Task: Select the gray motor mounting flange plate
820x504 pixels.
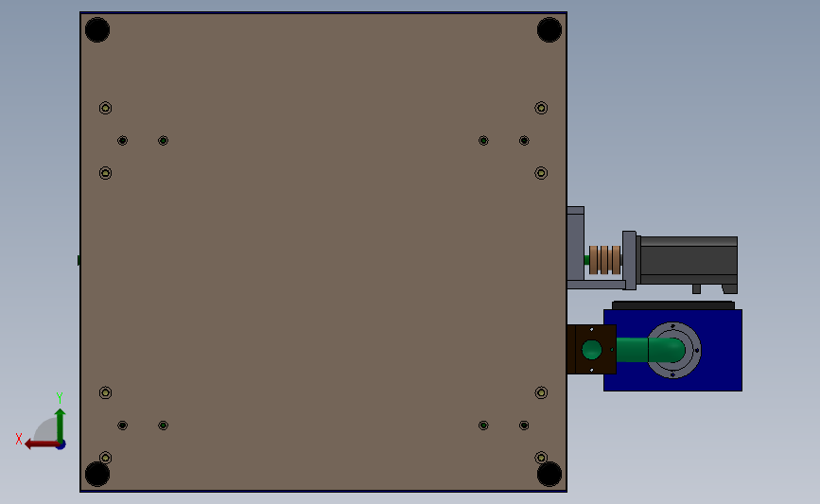Action: pos(629,260)
